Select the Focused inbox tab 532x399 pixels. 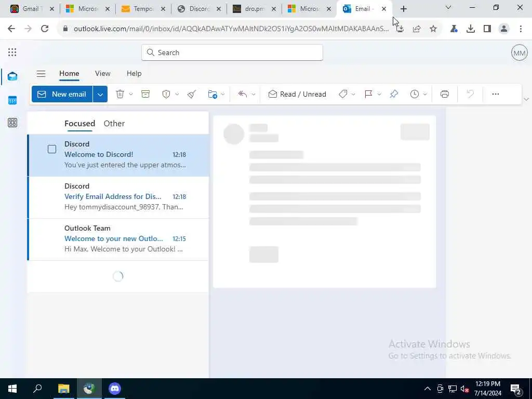click(x=79, y=124)
